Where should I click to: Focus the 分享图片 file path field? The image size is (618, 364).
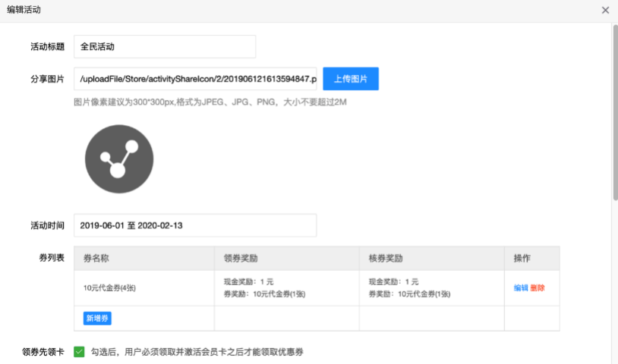(195, 79)
